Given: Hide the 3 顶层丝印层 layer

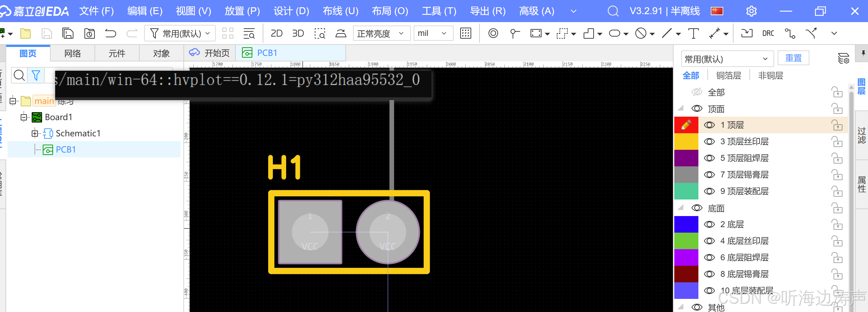Looking at the screenshot, I should pyautogui.click(x=709, y=142).
